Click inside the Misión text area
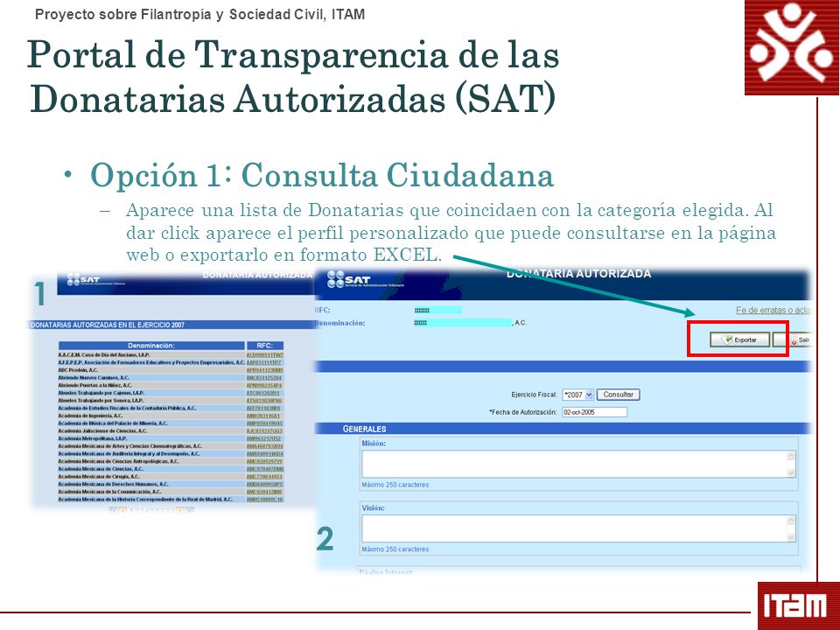The height and width of the screenshot is (630, 840). [574, 464]
